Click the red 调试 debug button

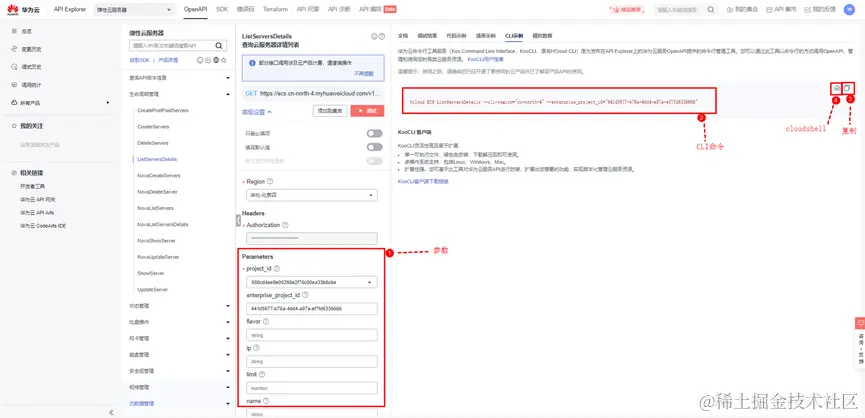click(367, 111)
